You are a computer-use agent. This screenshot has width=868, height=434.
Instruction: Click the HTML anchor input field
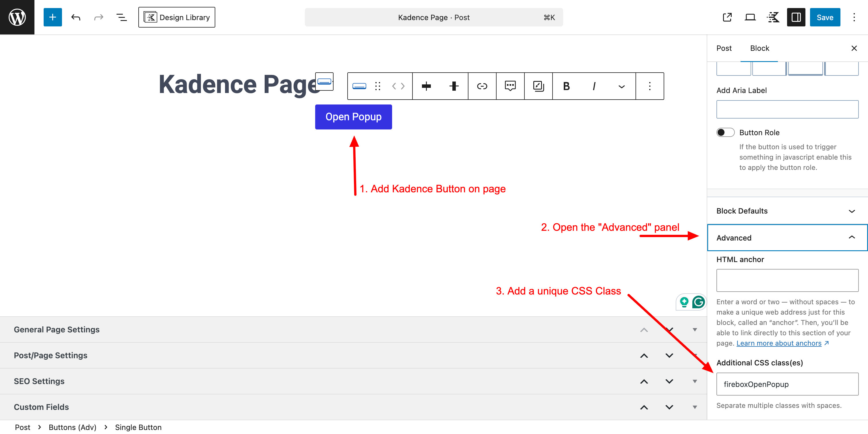pos(787,280)
